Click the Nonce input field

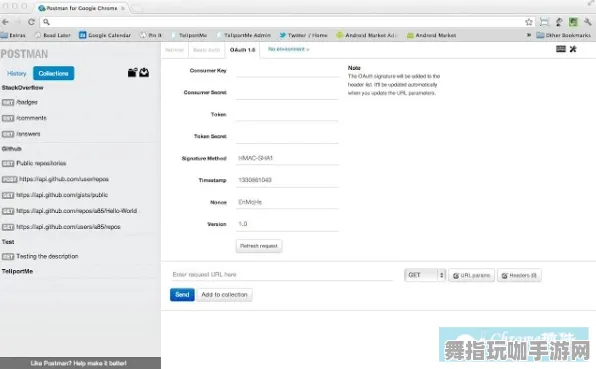[287, 202]
